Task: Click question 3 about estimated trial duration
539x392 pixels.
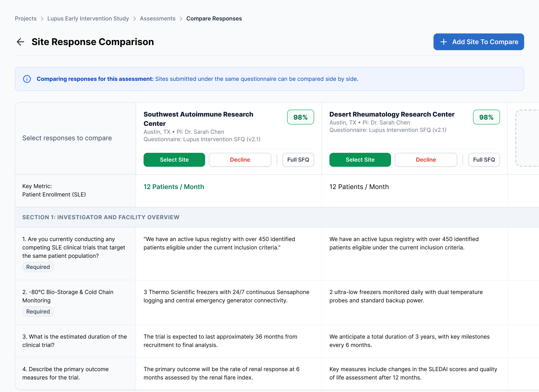Action: pos(75,341)
